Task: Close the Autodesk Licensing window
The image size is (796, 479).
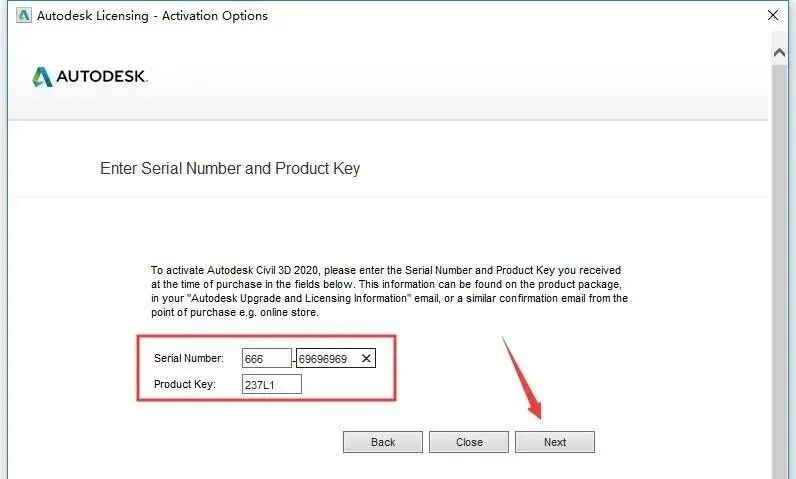Action: (773, 15)
